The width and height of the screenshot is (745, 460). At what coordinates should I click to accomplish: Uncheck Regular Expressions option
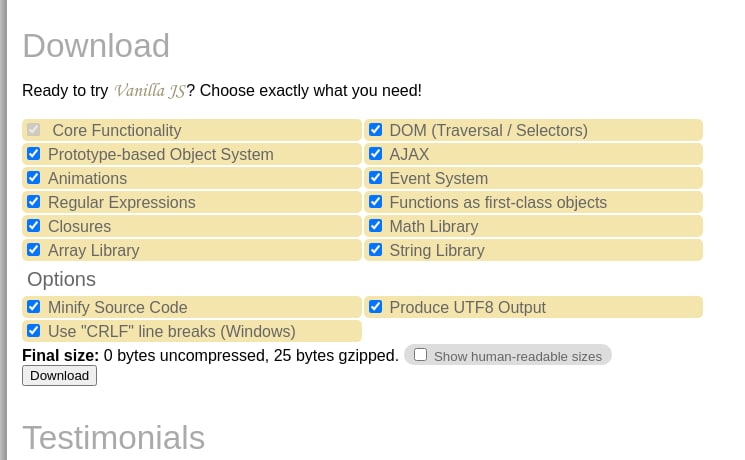(x=34, y=201)
